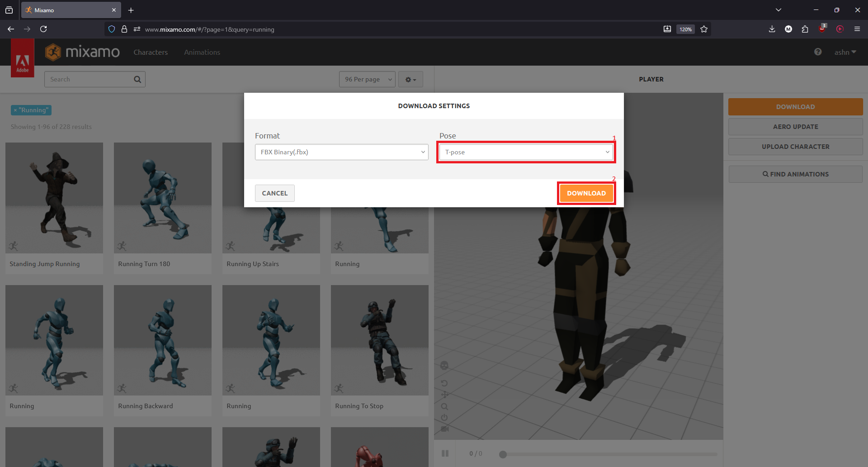Image resolution: width=868 pixels, height=467 pixels.
Task: Open the Characters tab
Action: 151,52
